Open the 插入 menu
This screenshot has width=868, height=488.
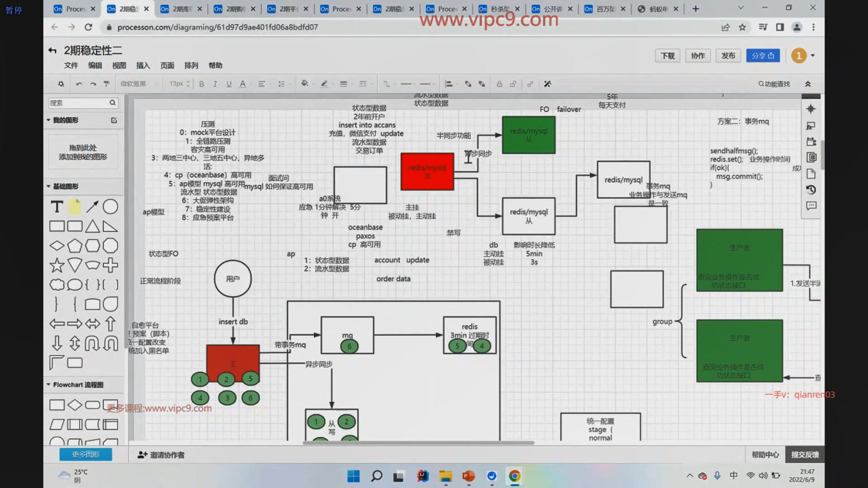click(x=143, y=66)
